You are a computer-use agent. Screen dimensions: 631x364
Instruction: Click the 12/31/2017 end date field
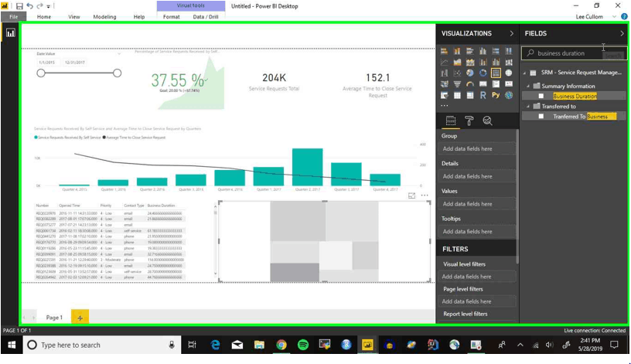coord(75,63)
